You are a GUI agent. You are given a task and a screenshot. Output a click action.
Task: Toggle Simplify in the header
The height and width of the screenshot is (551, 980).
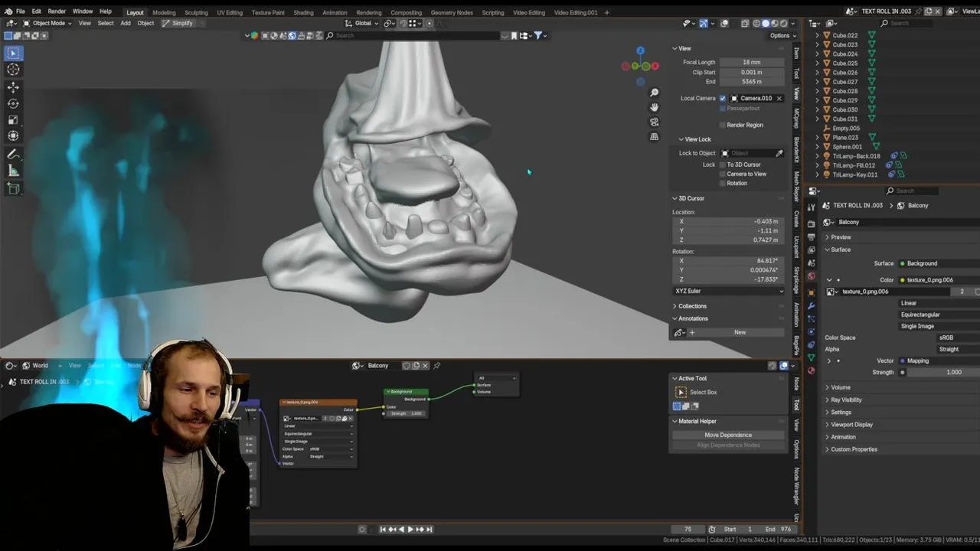[x=178, y=23]
